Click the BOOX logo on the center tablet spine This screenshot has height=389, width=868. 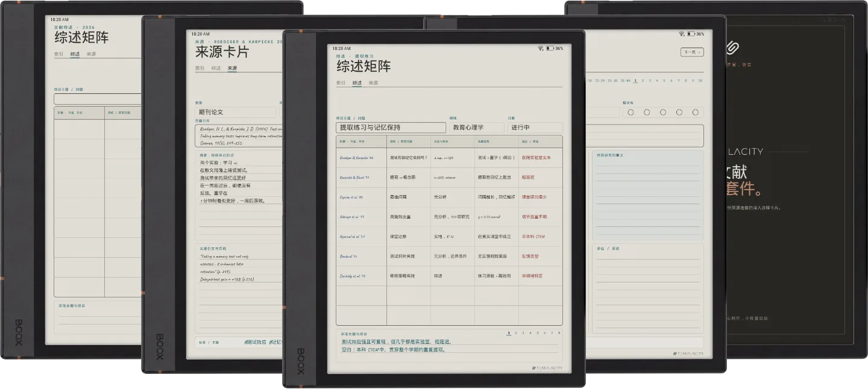click(x=300, y=361)
